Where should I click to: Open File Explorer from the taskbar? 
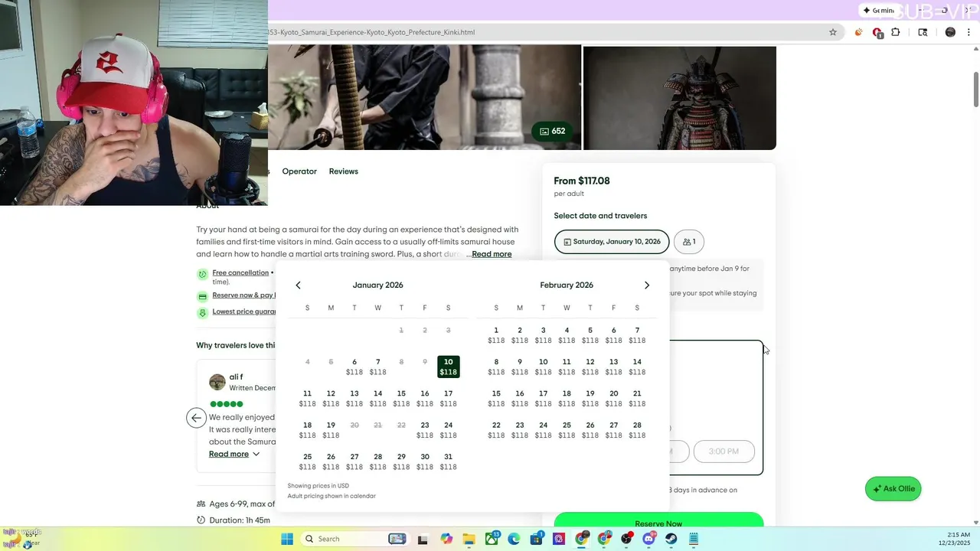469,539
